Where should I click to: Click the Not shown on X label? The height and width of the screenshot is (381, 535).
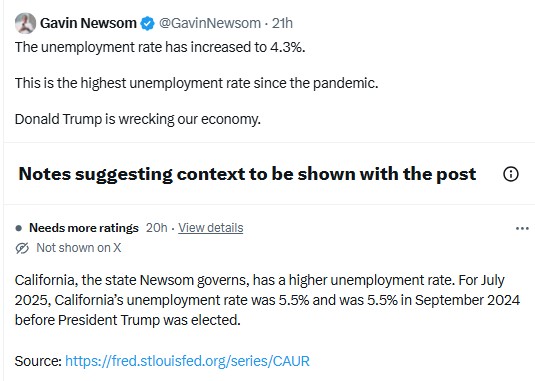pos(79,248)
